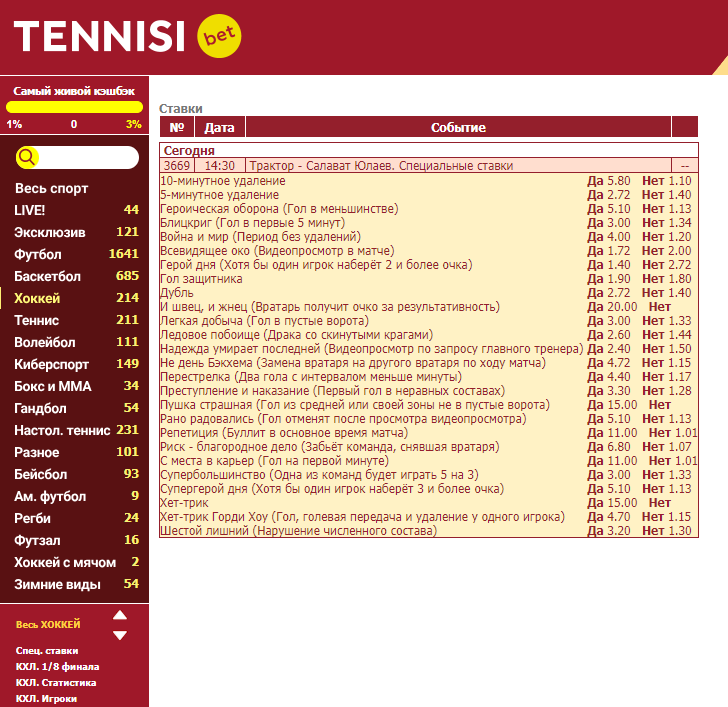The image size is (728, 707).
Task: Open КХЛ. Игроки link
Action: coord(46,699)
